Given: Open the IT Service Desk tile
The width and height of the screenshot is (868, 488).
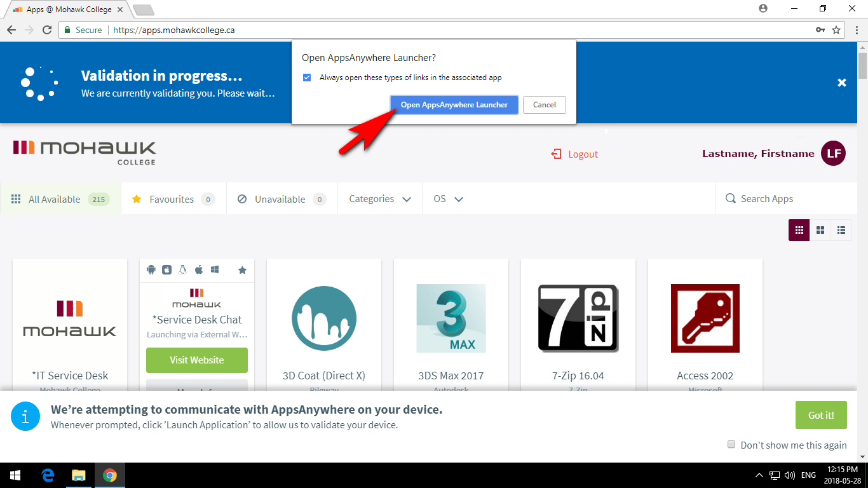Looking at the screenshot, I should (x=70, y=324).
